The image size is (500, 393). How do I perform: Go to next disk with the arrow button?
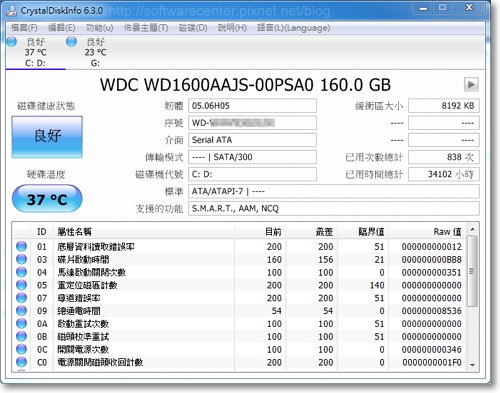(x=471, y=85)
